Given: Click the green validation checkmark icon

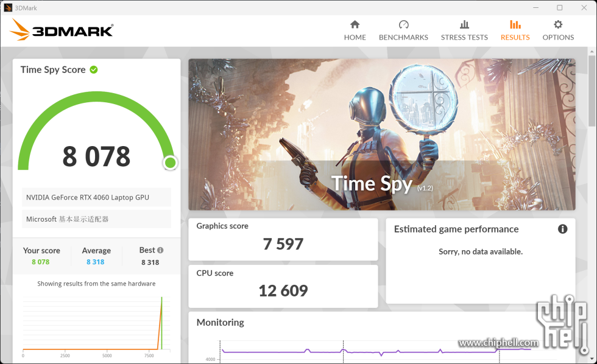Looking at the screenshot, I should [94, 69].
